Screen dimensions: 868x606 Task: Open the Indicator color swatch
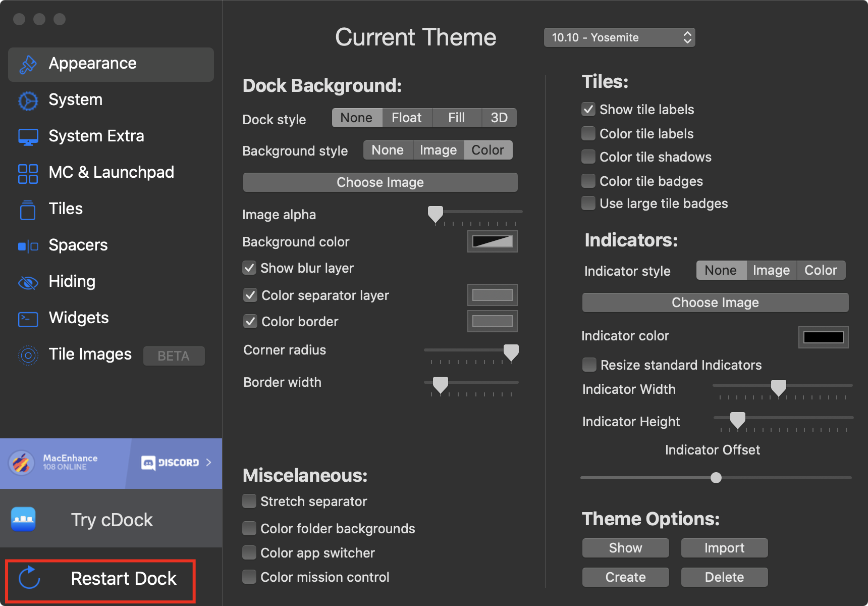click(x=823, y=337)
